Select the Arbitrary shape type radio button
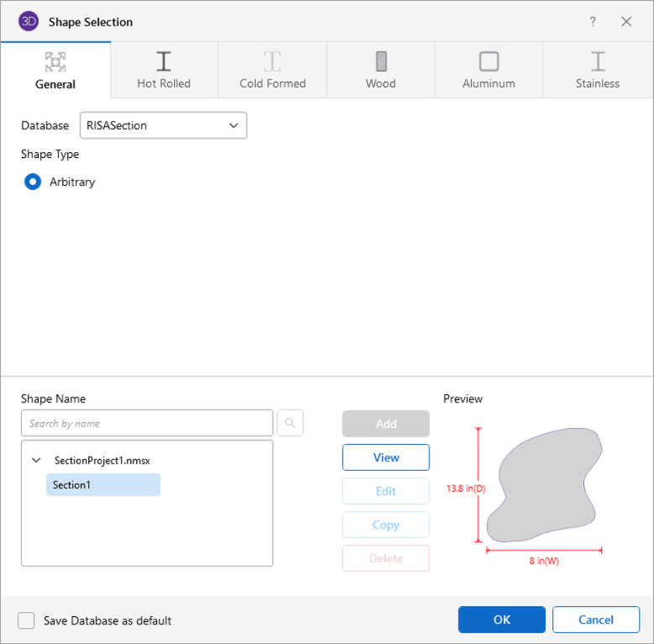The height and width of the screenshot is (644, 654). [33, 182]
